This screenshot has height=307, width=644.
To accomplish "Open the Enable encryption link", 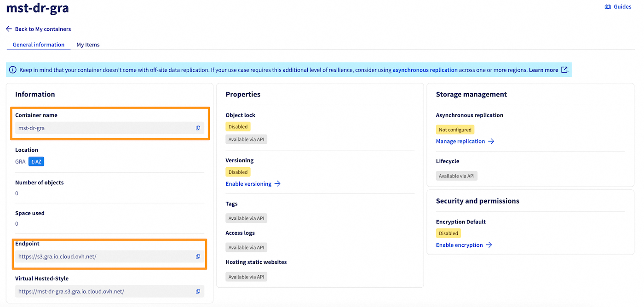I will [459, 245].
